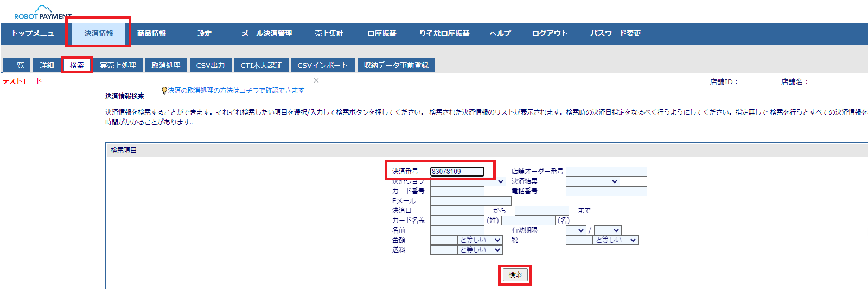Switch to the CSVインポート tab
This screenshot has width=868, height=289.
click(x=323, y=65)
